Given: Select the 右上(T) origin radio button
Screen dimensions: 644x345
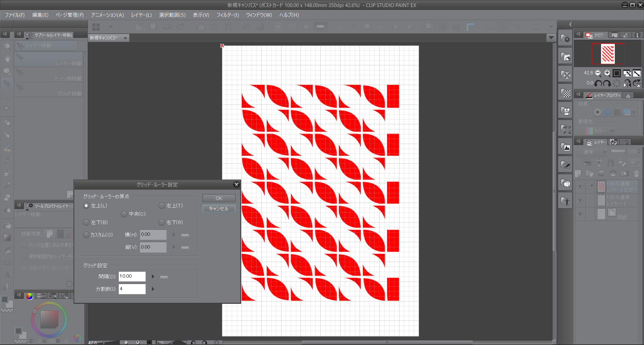Looking at the screenshot, I should coord(162,206).
